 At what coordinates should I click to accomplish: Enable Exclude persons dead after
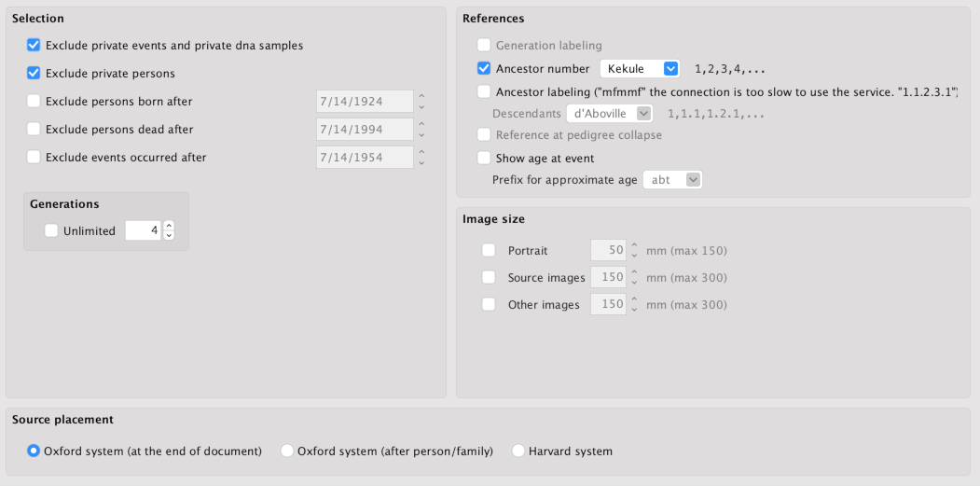(35, 129)
